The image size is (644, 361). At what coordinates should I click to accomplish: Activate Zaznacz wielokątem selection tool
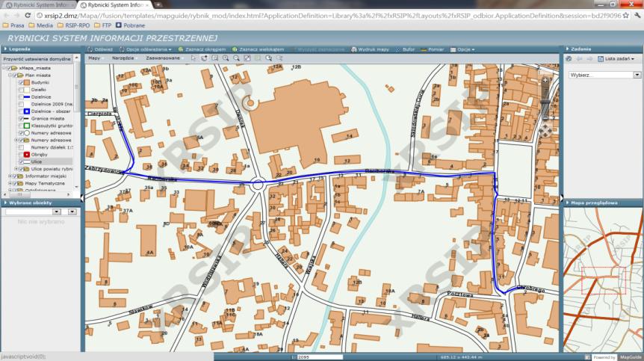coord(258,49)
